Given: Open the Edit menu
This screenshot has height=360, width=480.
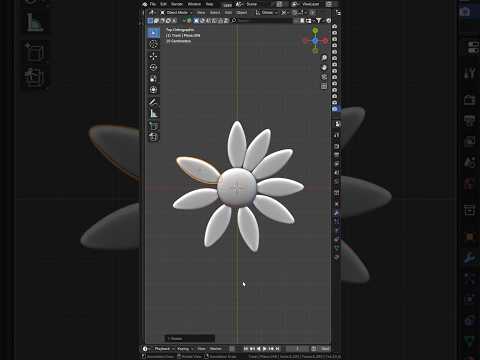Looking at the screenshot, I should (x=163, y=4).
